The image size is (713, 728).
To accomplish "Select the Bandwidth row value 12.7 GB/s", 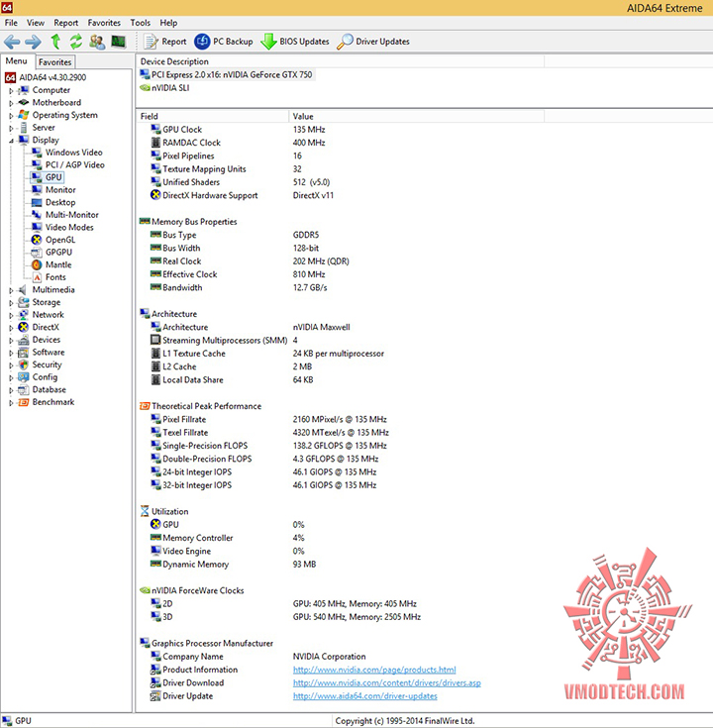I will click(x=310, y=288).
